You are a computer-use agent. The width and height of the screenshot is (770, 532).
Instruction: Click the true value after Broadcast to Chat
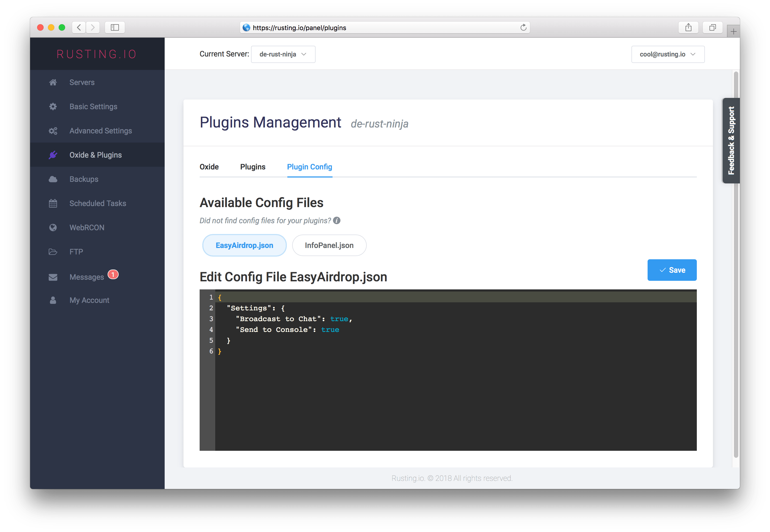tap(339, 319)
